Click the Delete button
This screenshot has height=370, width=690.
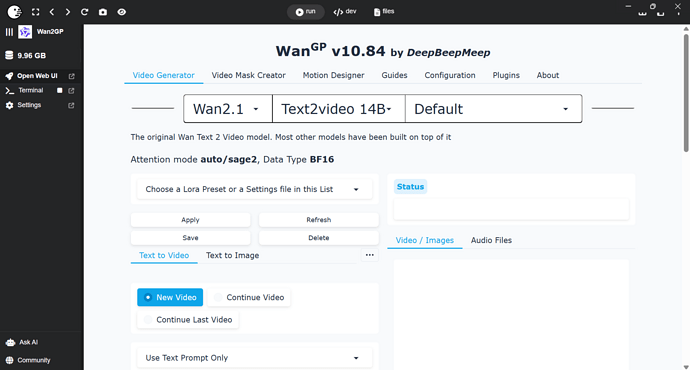tap(319, 238)
